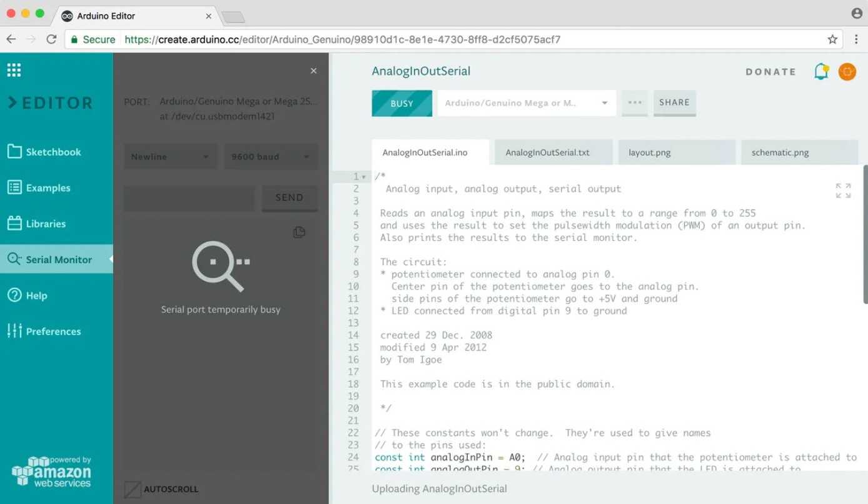Click the serial message input field
This screenshot has height=504, width=868.
coord(189,198)
